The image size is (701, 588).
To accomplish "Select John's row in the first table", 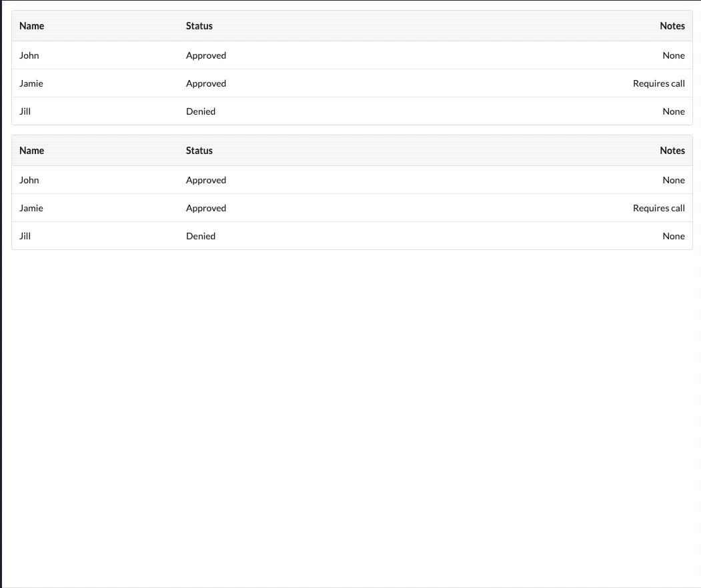I will tap(29, 55).
